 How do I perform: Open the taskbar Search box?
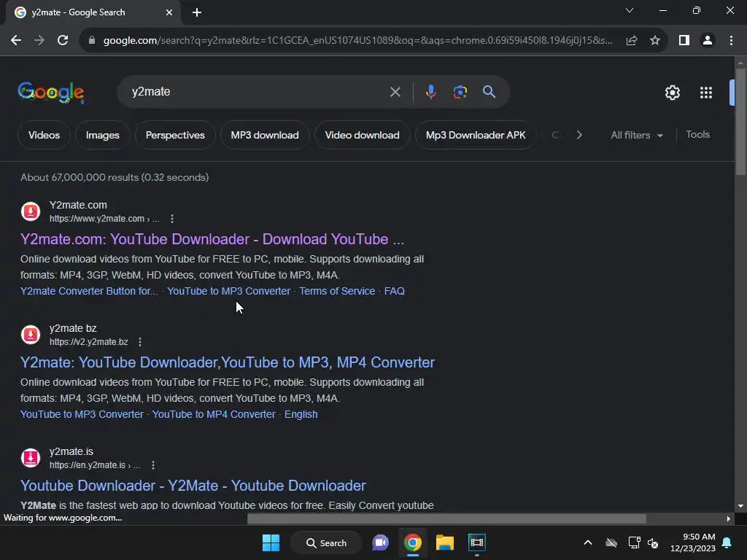[326, 542]
